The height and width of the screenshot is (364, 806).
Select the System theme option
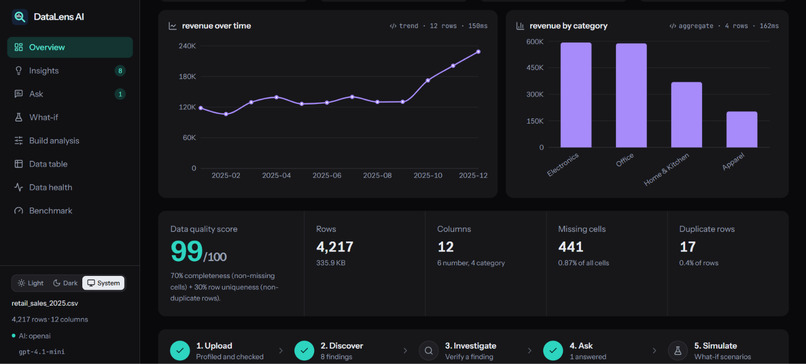(103, 283)
